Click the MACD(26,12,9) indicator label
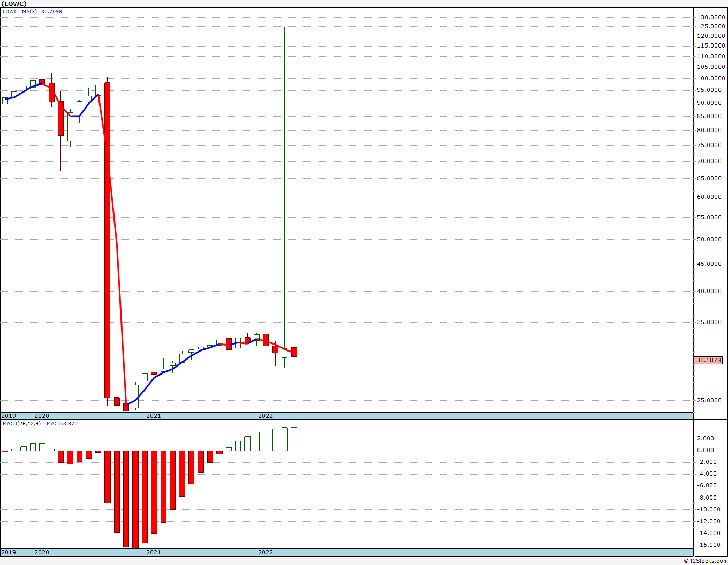728x565 pixels. [20, 424]
